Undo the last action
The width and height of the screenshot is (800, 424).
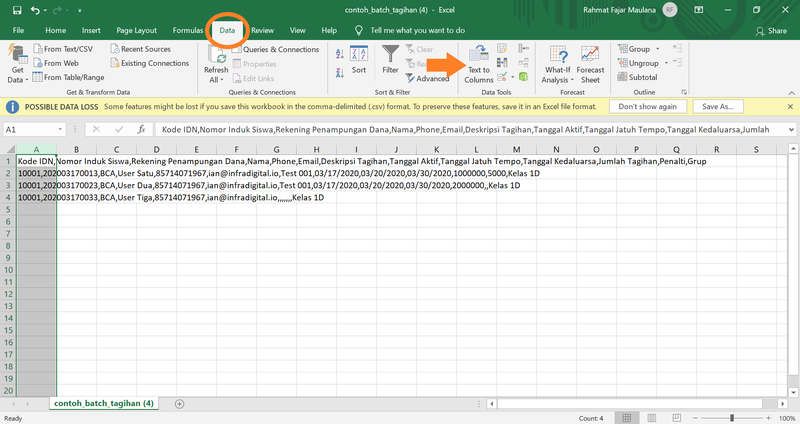click(x=35, y=10)
